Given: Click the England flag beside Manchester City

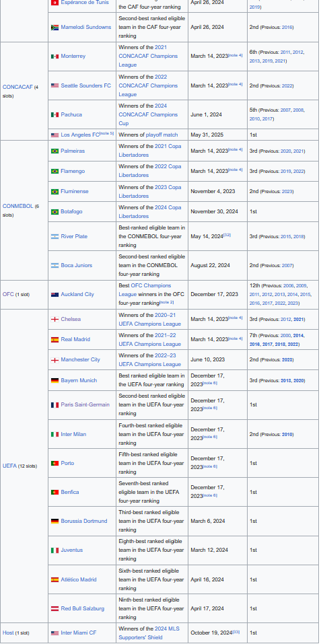Looking at the screenshot, I should [55, 360].
